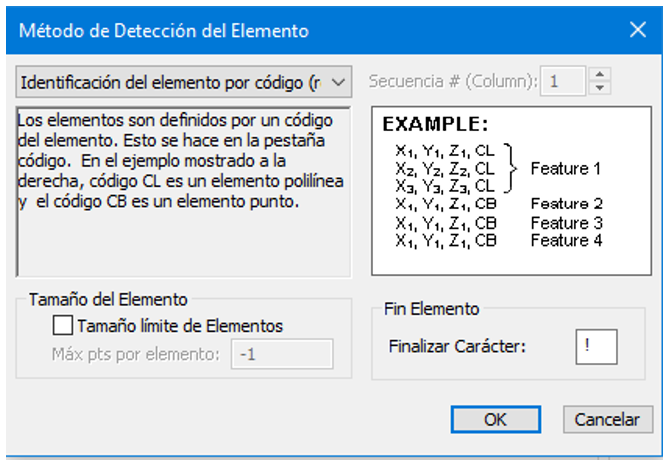671x466 pixels.
Task: Click the element description text box
Action: coord(184,190)
